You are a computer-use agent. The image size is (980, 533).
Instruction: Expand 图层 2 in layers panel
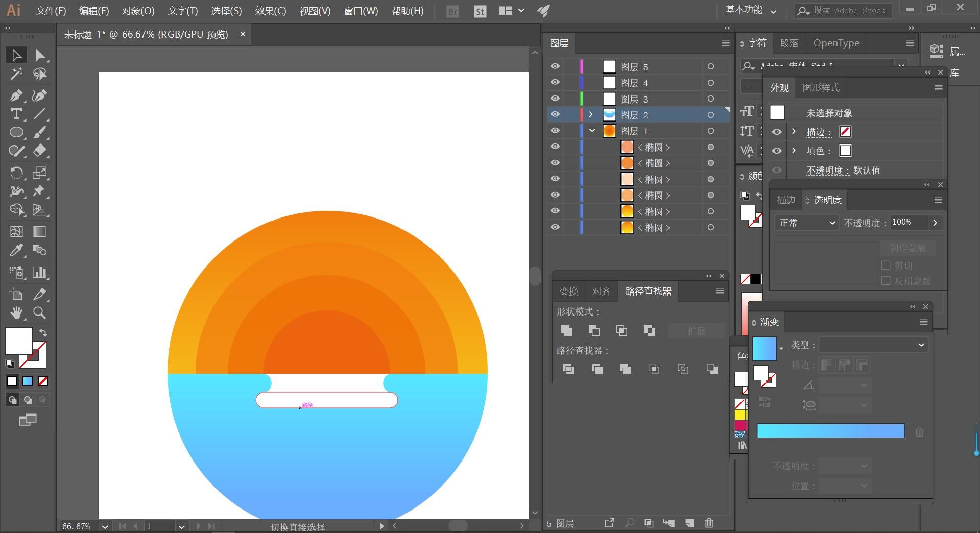(x=591, y=114)
